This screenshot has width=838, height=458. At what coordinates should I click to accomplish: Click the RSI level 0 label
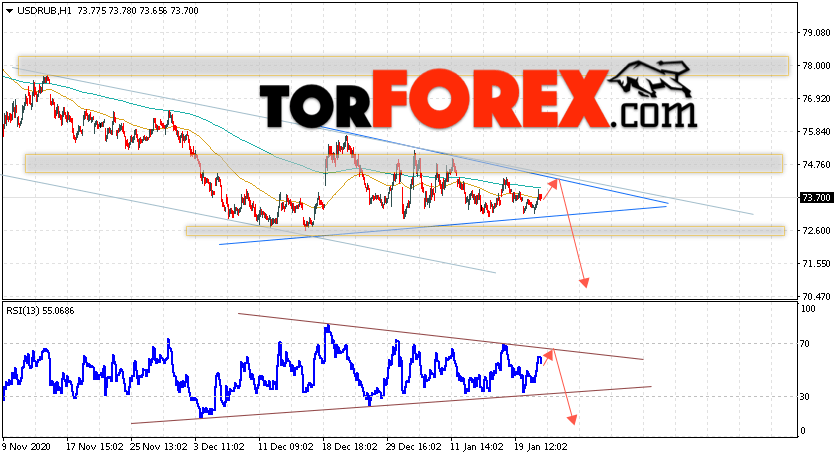804,431
